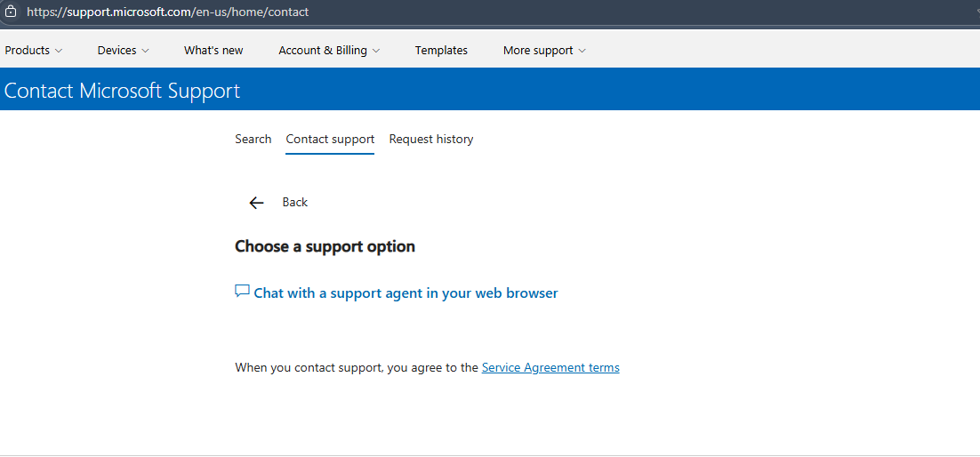The height and width of the screenshot is (457, 980).
Task: Open the More support menu label
Action: [538, 51]
